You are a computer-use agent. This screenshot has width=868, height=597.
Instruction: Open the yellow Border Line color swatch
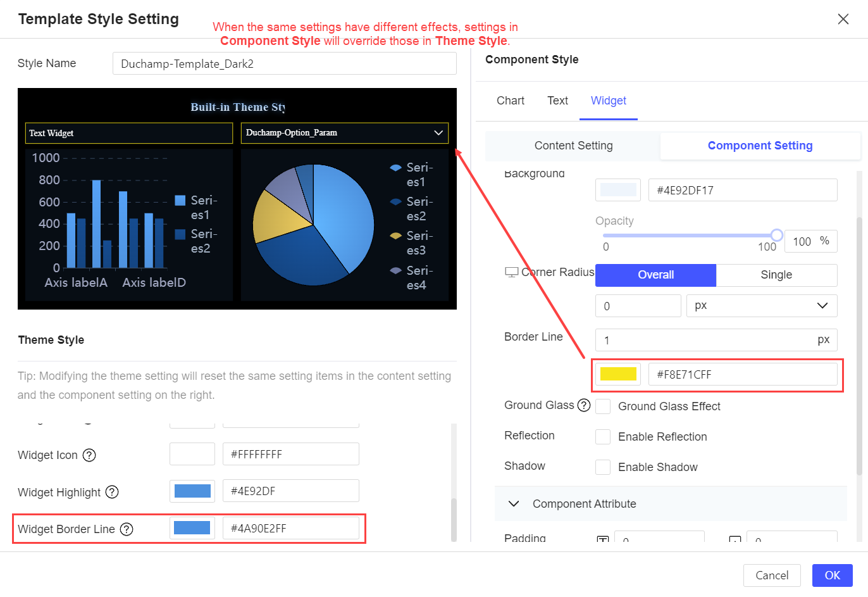(618, 374)
